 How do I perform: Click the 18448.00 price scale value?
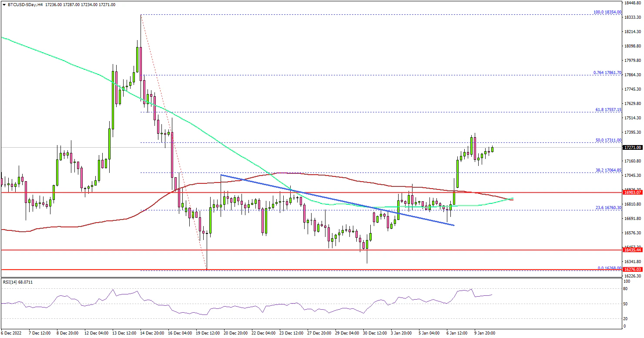(x=633, y=3)
